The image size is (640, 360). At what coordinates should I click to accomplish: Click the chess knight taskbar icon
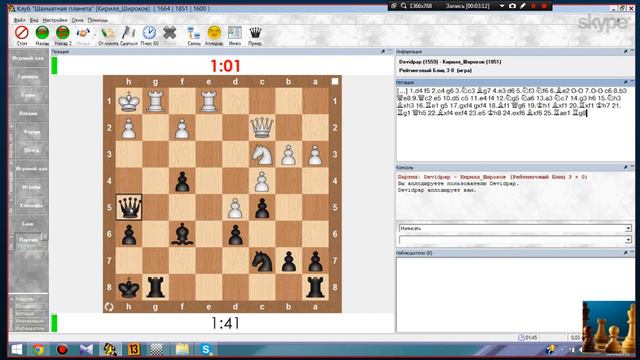point(109,349)
